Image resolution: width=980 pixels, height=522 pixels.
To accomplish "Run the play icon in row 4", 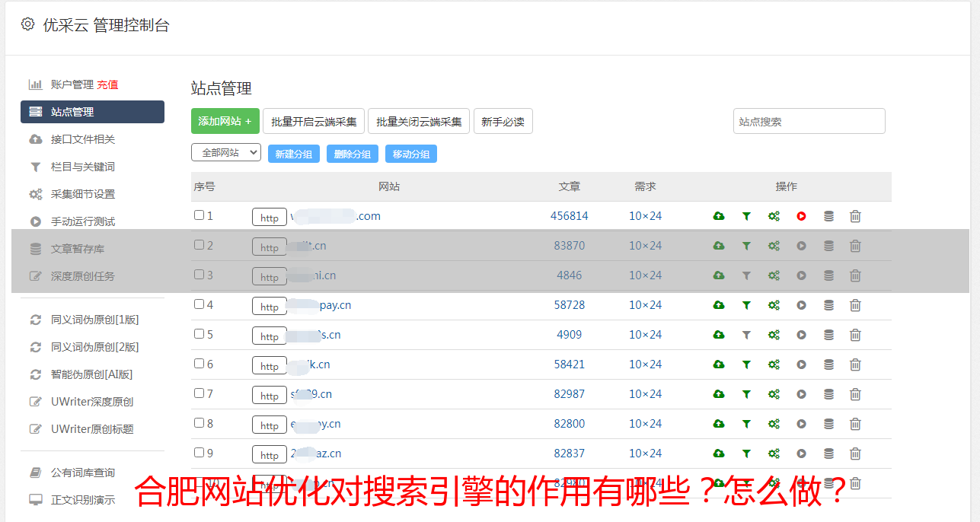I will point(801,305).
